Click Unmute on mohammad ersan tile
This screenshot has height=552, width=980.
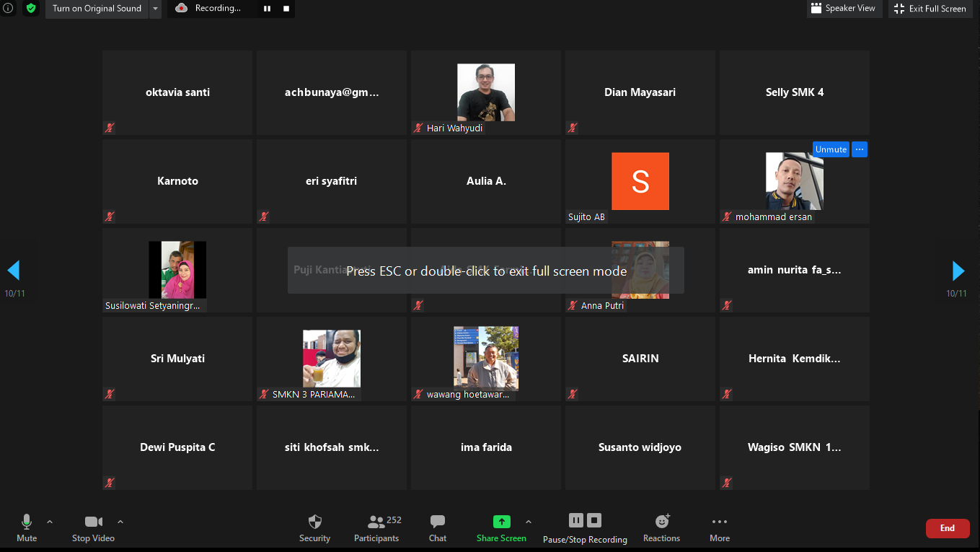(x=831, y=149)
